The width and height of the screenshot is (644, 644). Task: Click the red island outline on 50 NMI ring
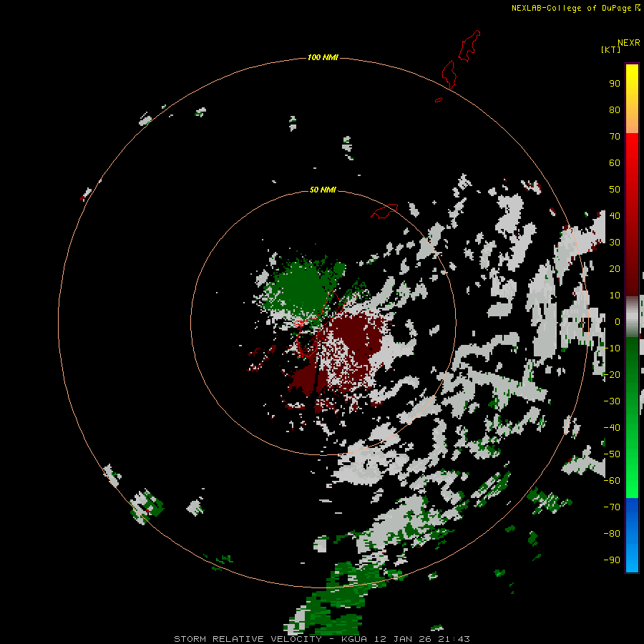[385, 211]
